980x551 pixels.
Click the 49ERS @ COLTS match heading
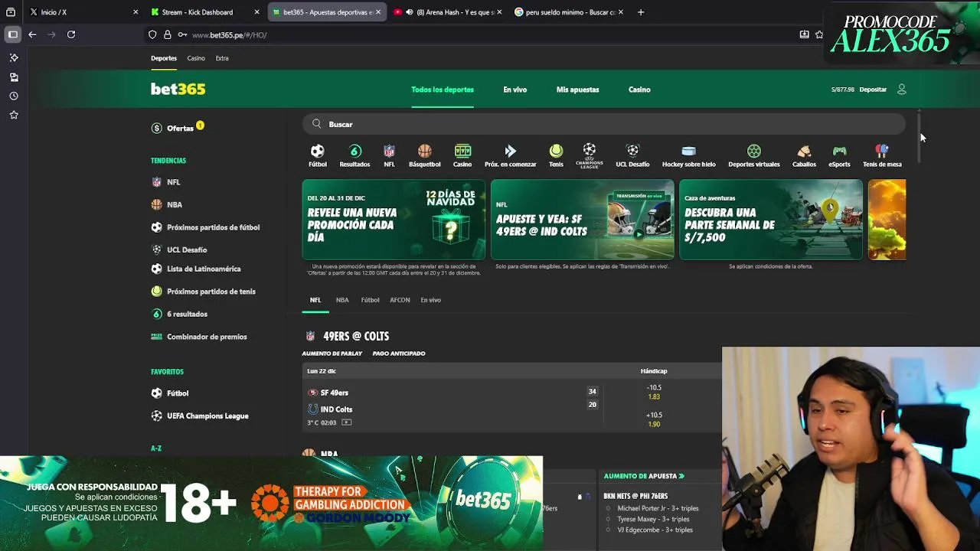356,336
